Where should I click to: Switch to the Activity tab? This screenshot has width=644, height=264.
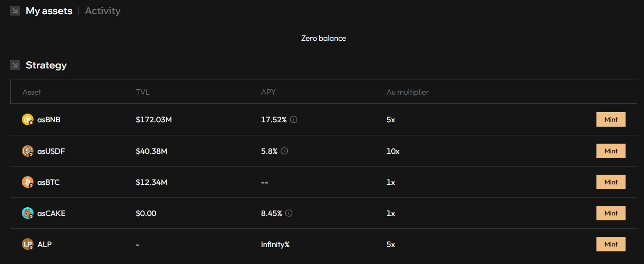(102, 11)
